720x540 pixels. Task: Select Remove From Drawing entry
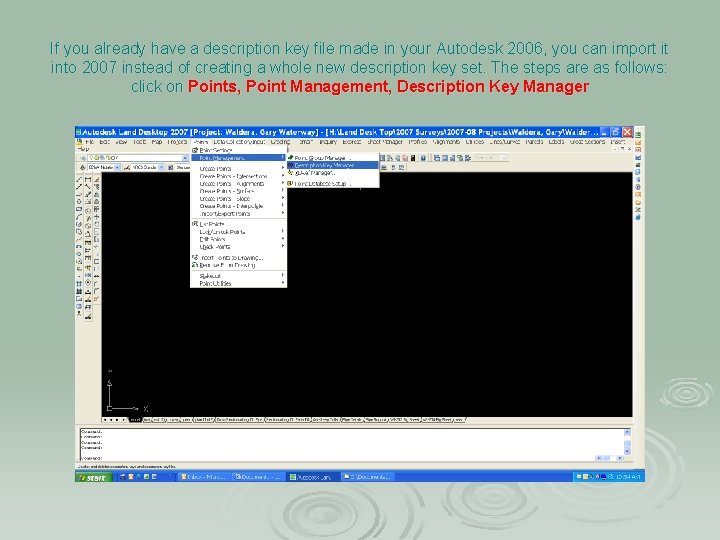[238, 265]
